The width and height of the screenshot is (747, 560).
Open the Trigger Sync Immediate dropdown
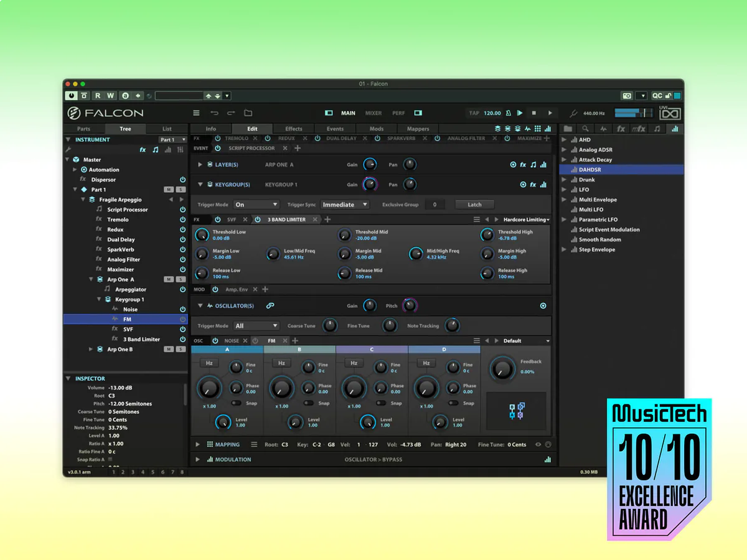click(344, 205)
